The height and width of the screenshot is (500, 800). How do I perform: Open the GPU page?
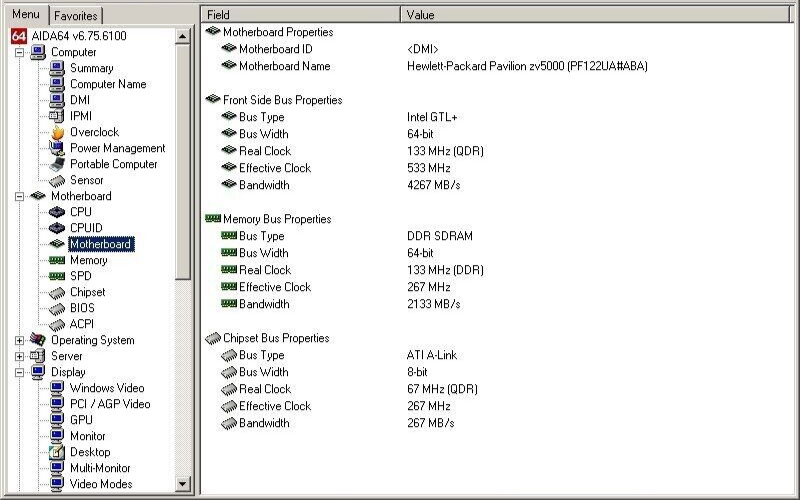tap(81, 420)
